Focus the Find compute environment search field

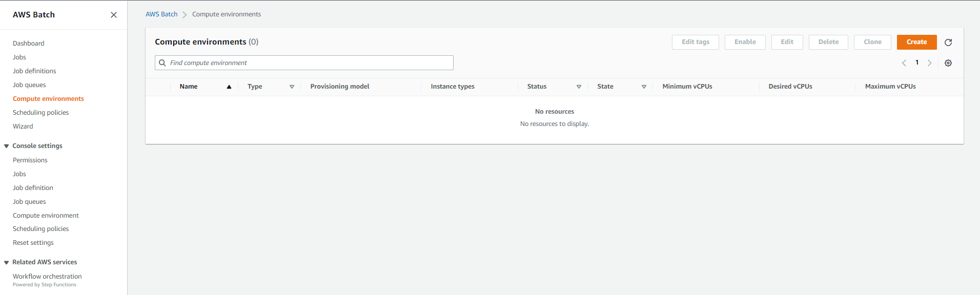pos(304,63)
